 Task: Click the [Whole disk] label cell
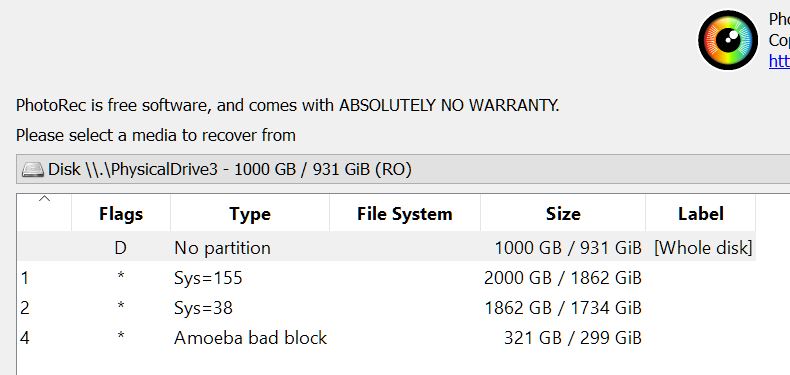(703, 247)
